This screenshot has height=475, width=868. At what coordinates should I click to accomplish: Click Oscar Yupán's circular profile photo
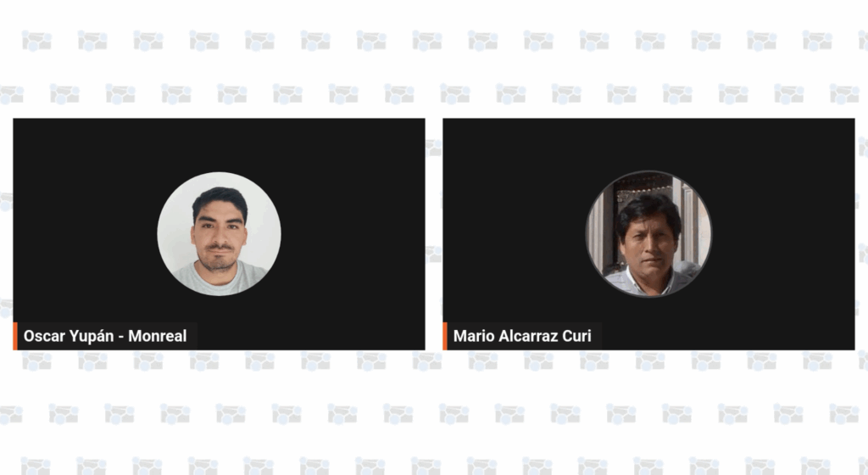tap(220, 233)
